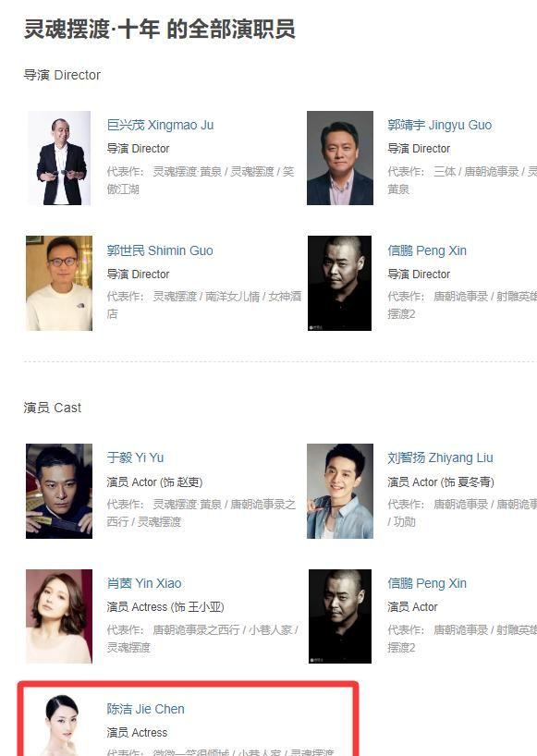This screenshot has width=537, height=756.
Task: Click Yi Yu actor photo thumbnail
Action: (59, 492)
